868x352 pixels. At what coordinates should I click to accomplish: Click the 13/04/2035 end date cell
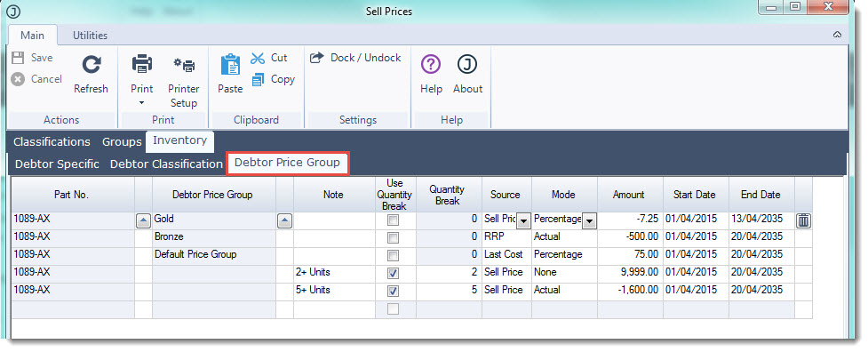tap(761, 220)
